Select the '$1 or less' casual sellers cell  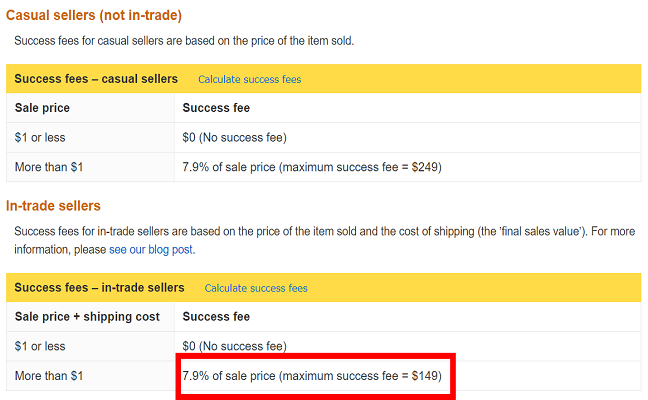pyautogui.click(x=40, y=137)
